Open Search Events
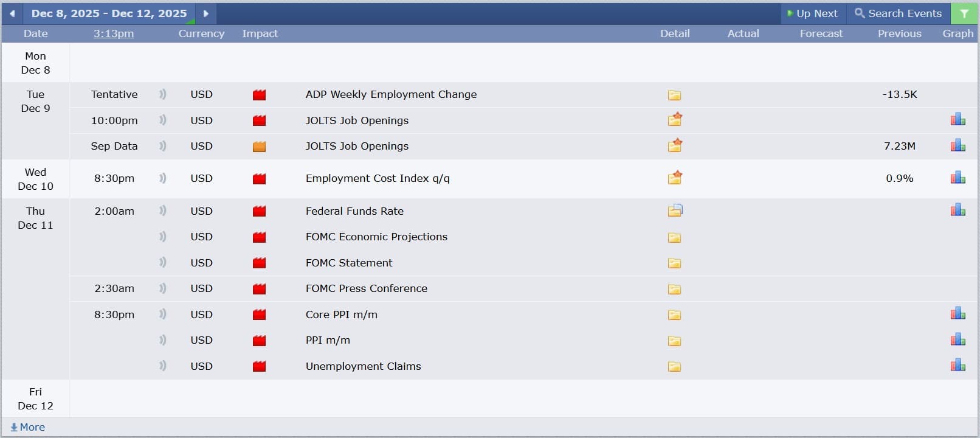The height and width of the screenshot is (438, 980). [x=898, y=13]
